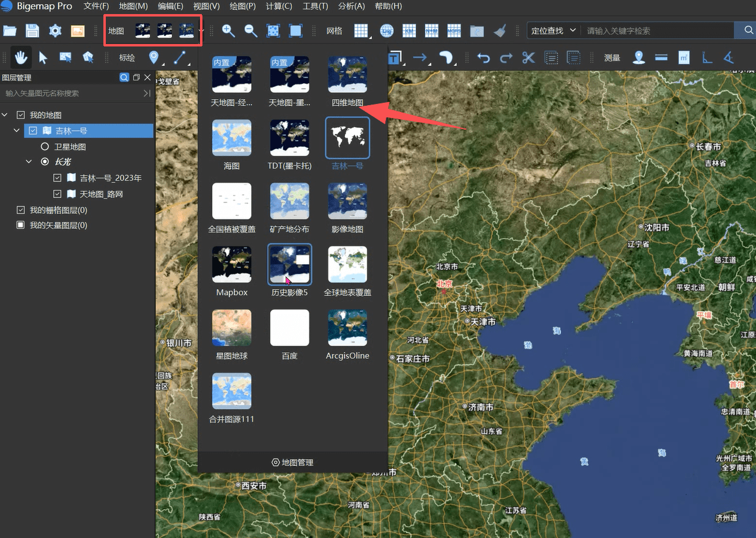The height and width of the screenshot is (538, 756).
Task: Collapse the 我的地图 tree node
Action: coord(6,115)
